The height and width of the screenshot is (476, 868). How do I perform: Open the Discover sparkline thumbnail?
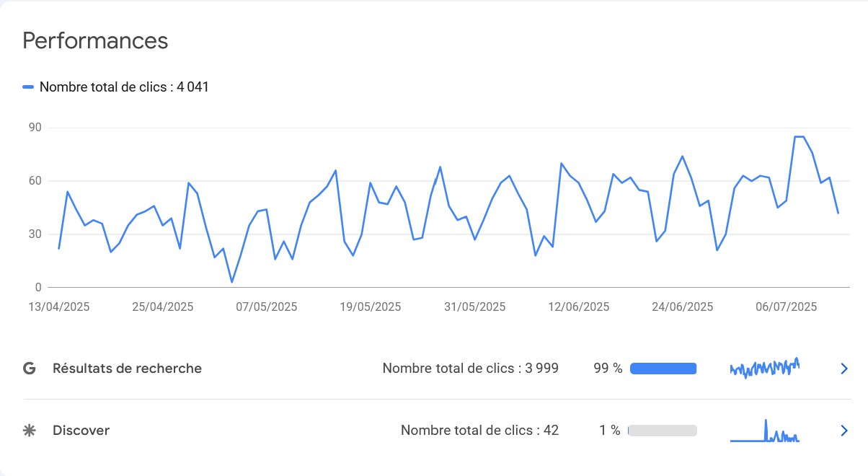tap(765, 431)
